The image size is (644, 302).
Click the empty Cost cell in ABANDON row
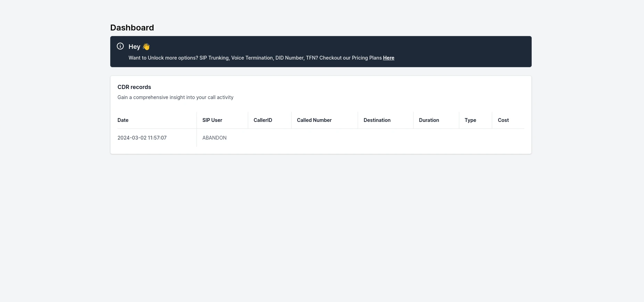(x=508, y=138)
